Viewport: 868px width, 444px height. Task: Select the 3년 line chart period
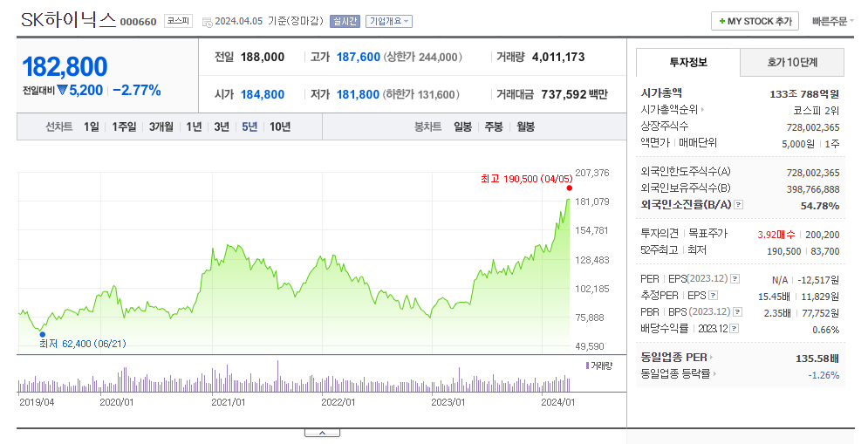[x=222, y=126]
